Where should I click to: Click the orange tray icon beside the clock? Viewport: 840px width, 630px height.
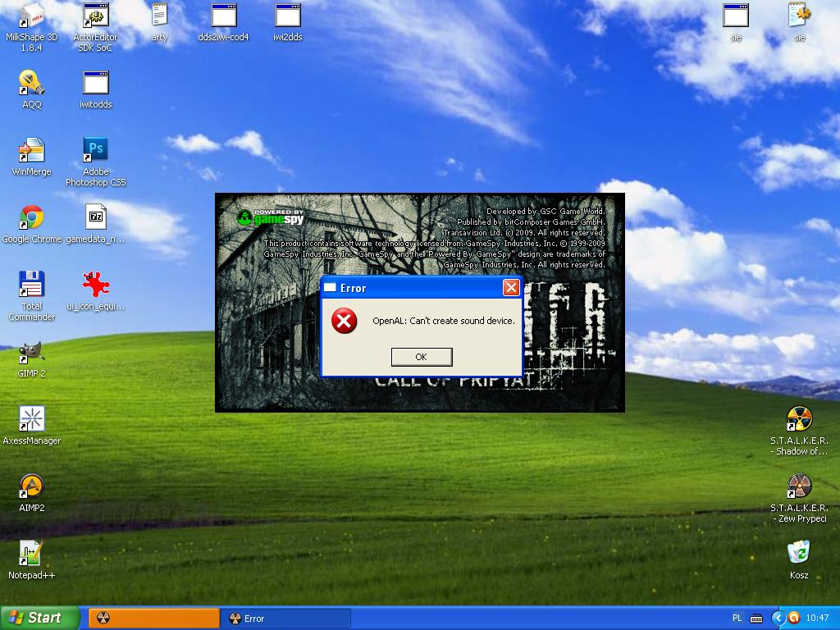pyautogui.click(x=794, y=619)
